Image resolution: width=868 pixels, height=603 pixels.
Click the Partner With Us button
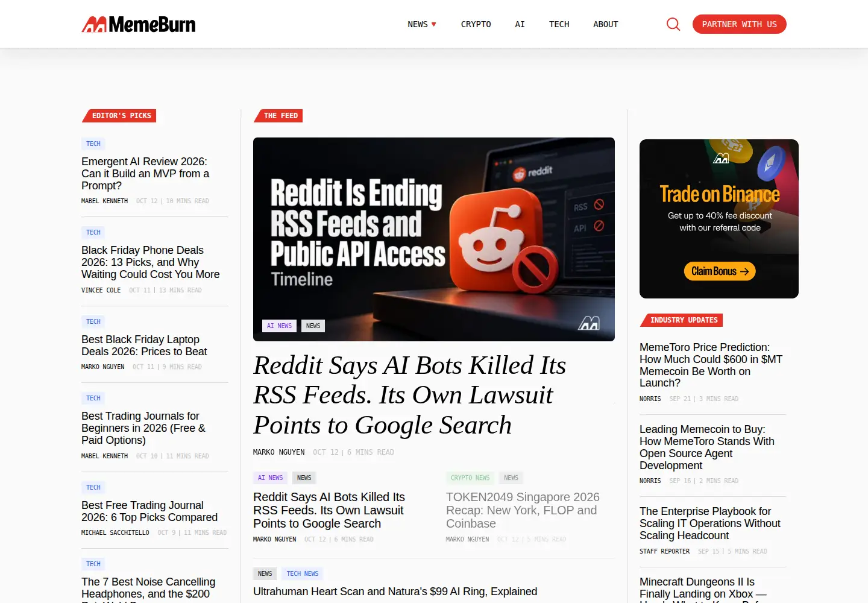click(x=740, y=24)
